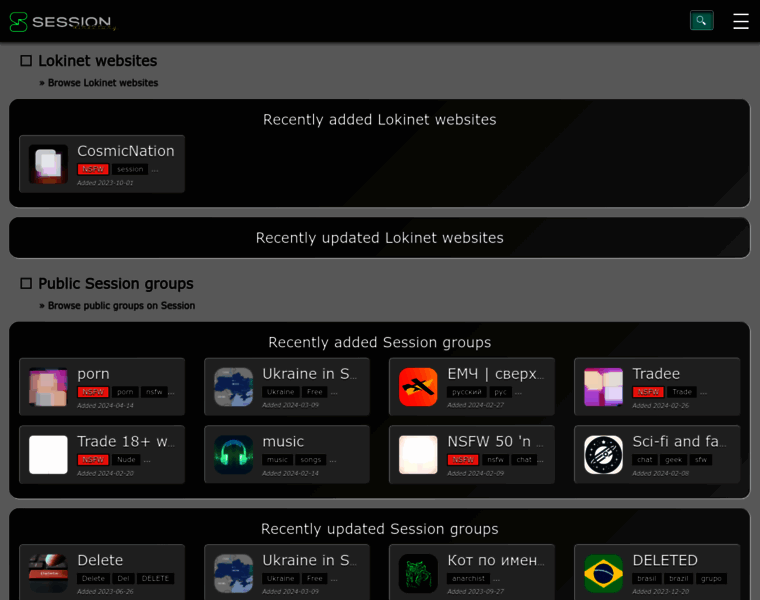The image size is (760, 600).
Task: Open the DELETED group title
Action: point(665,560)
